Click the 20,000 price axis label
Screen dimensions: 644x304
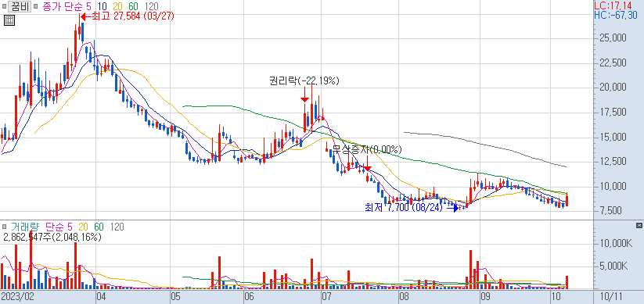[x=613, y=88]
